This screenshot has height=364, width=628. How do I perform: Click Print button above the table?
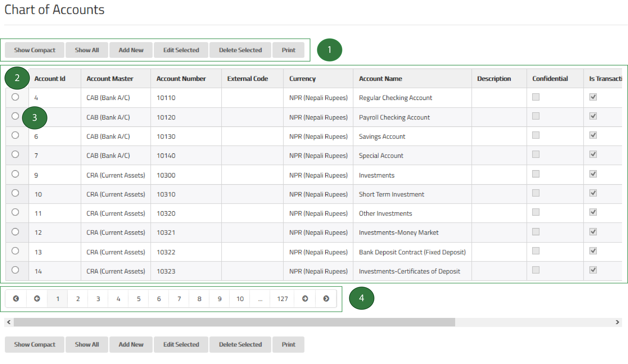pyautogui.click(x=288, y=50)
